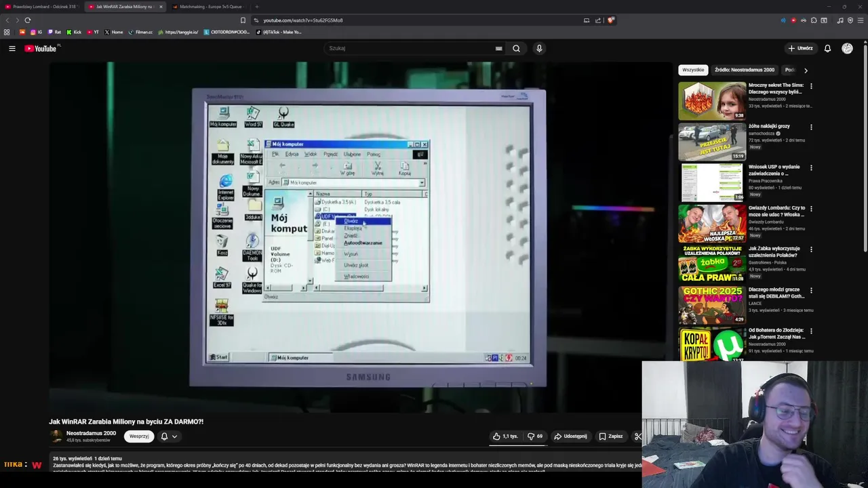The height and width of the screenshot is (488, 868).
Task: Open the Neostradamus 2000 channel avatar
Action: click(x=56, y=436)
